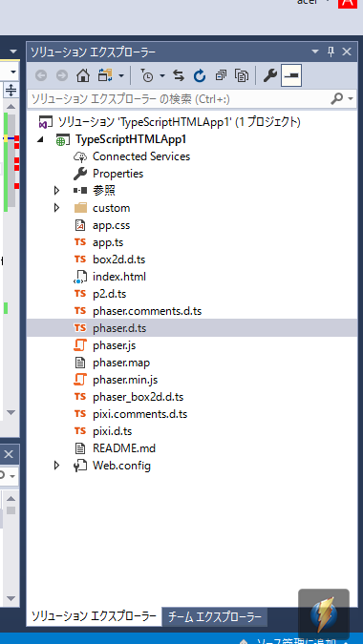
Task: Switch to the チーム エクスプローラー tab
Action: tap(215, 616)
